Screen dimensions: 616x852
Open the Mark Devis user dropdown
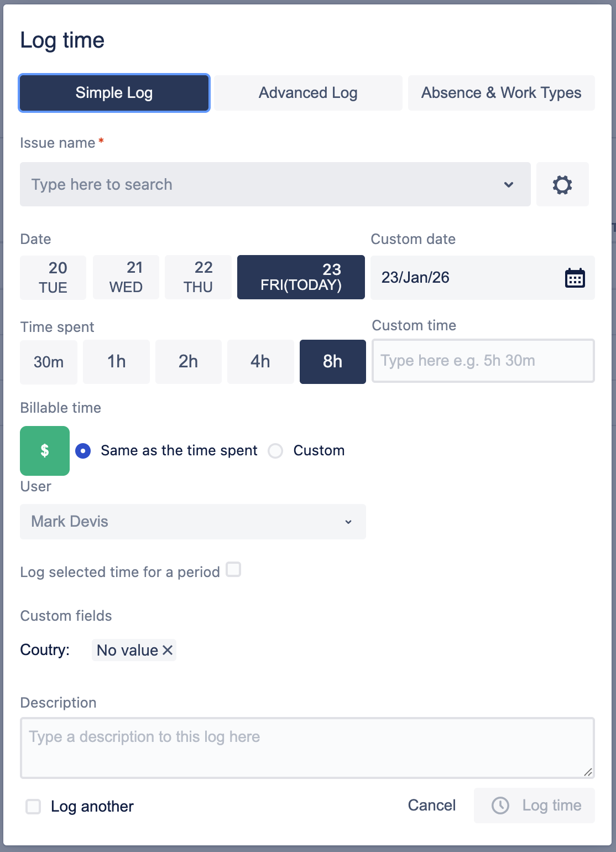point(193,522)
